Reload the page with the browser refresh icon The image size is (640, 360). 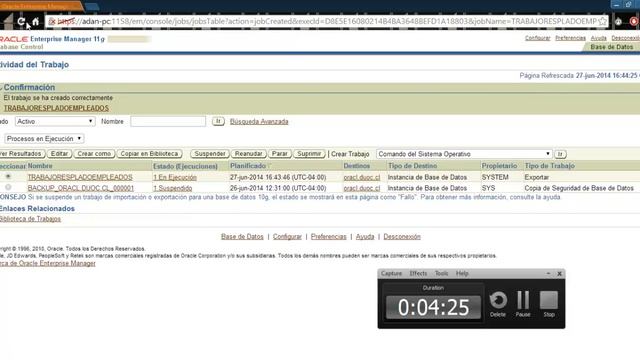click(x=21, y=22)
